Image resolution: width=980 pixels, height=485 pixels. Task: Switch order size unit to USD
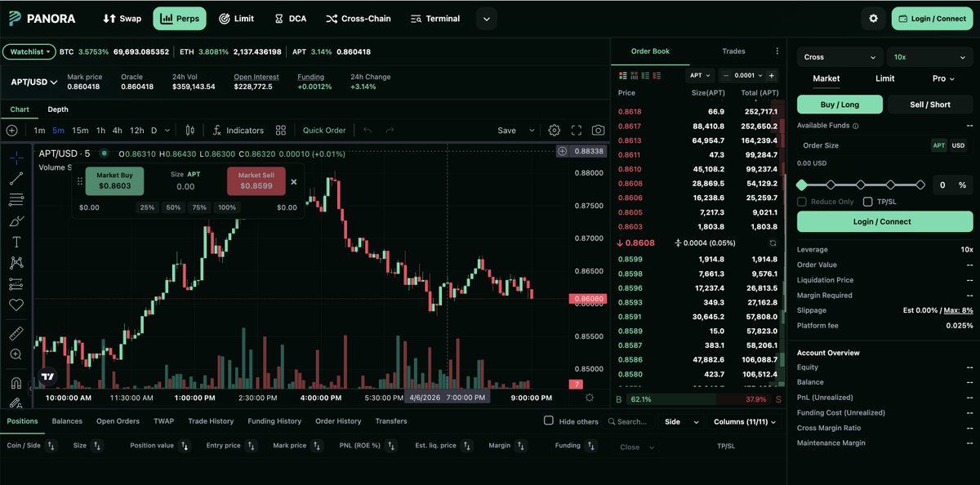click(958, 145)
